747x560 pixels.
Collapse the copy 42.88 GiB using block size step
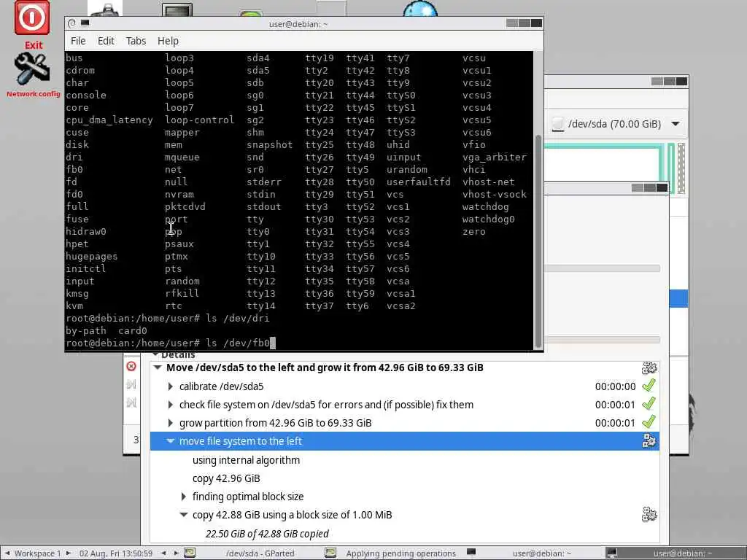[184, 515]
